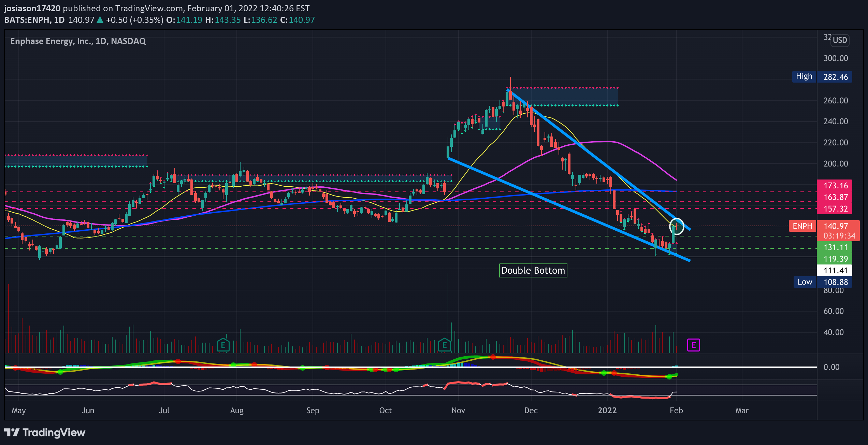Click the white circle highlighting latest candle

pyautogui.click(x=677, y=226)
